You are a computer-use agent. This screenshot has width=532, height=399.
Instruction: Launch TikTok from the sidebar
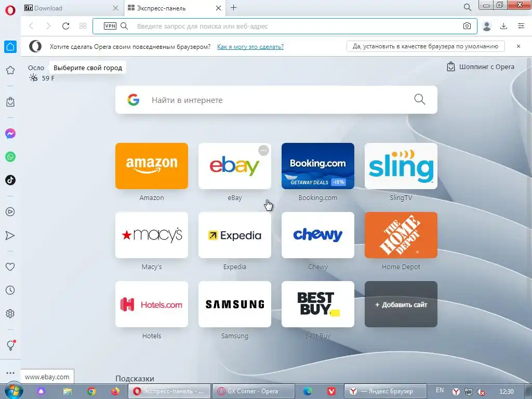click(10, 180)
